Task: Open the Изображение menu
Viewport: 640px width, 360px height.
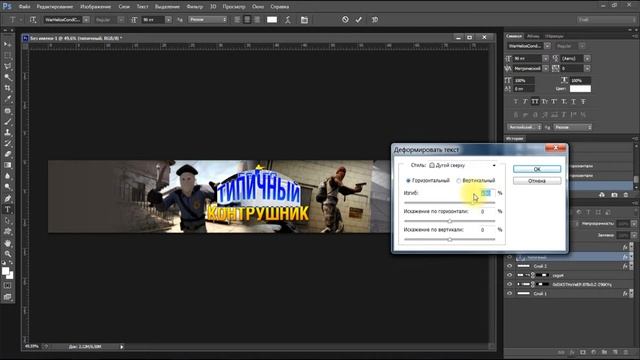Action: (96, 7)
